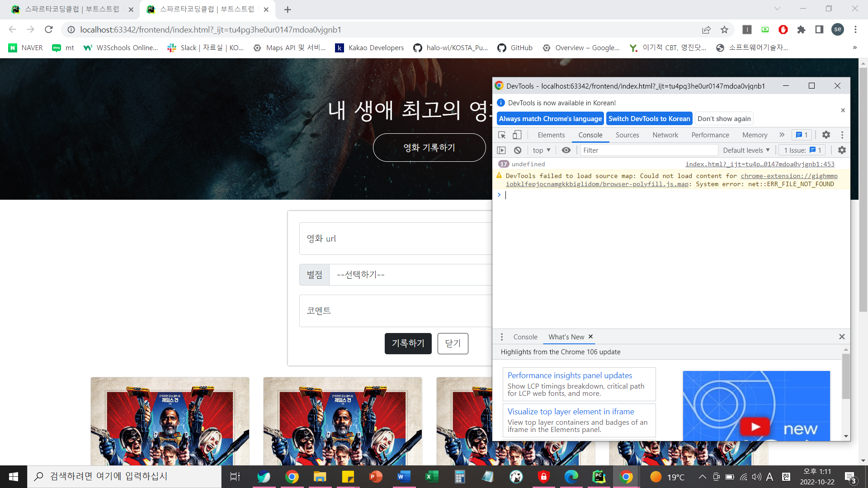This screenshot has width=868, height=488.
Task: Expand hidden bookmarks chevron
Action: [x=854, y=48]
